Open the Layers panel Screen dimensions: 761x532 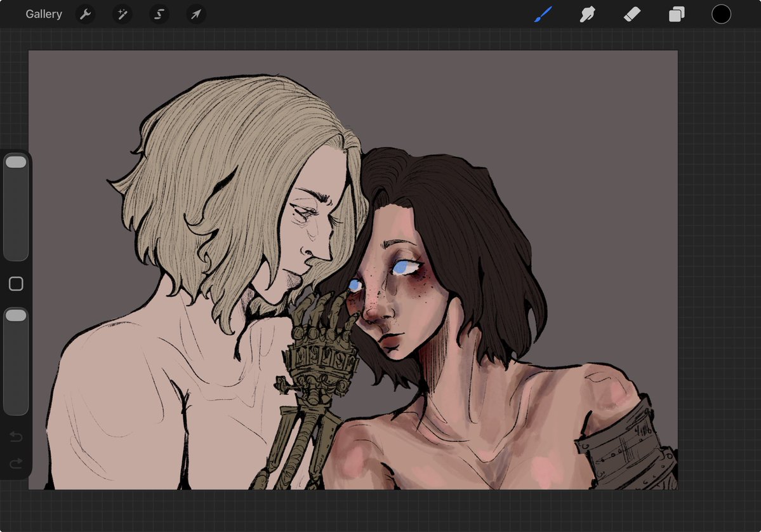pyautogui.click(x=677, y=14)
